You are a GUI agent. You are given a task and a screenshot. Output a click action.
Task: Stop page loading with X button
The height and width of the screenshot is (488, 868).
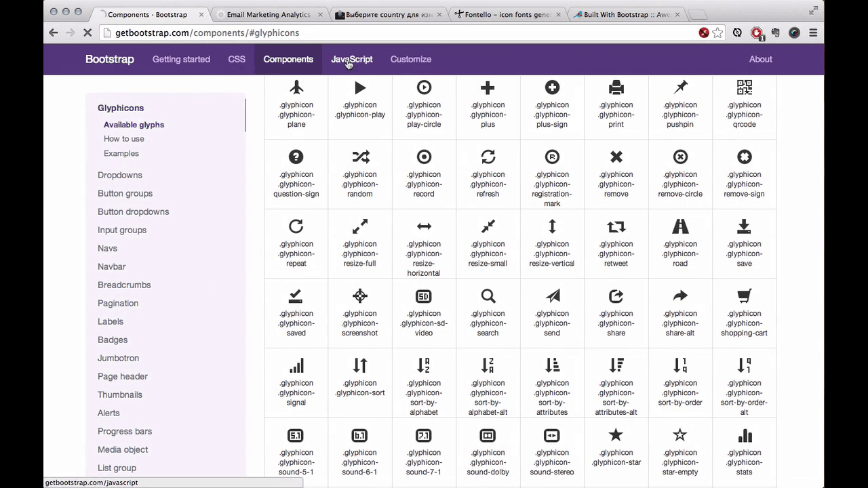(x=87, y=33)
